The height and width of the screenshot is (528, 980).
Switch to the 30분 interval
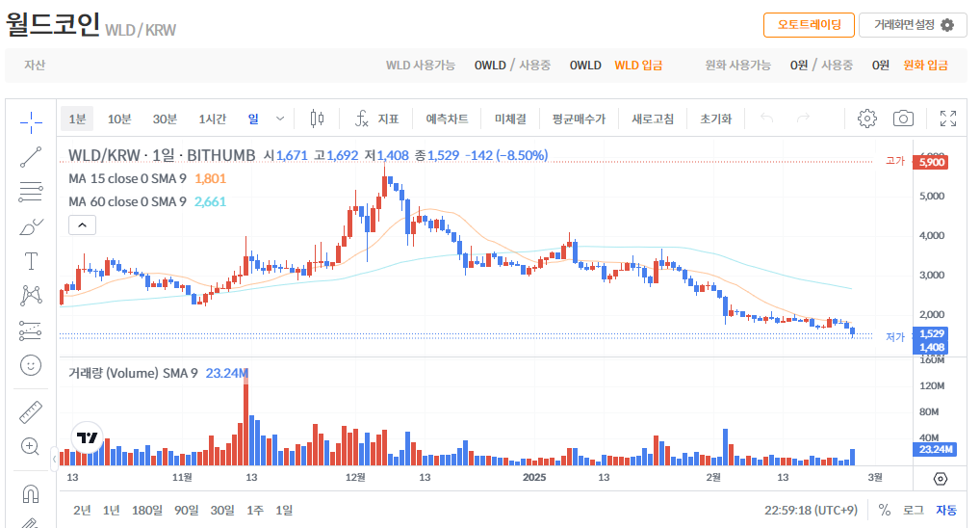coord(165,119)
